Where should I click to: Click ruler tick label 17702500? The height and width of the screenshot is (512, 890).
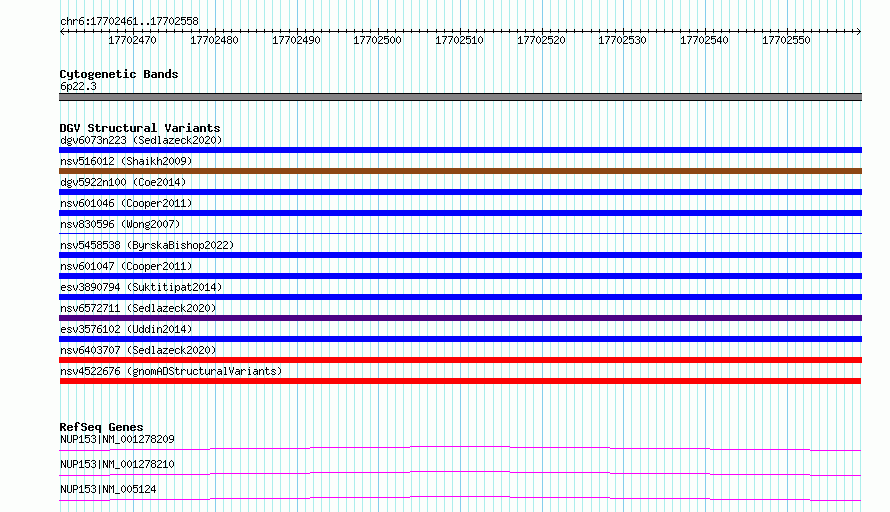(x=377, y=40)
